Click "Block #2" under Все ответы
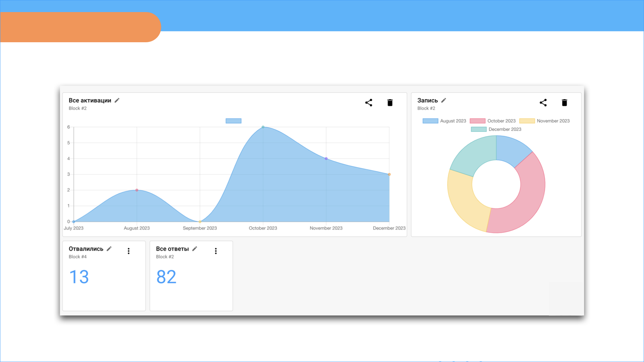 165,257
